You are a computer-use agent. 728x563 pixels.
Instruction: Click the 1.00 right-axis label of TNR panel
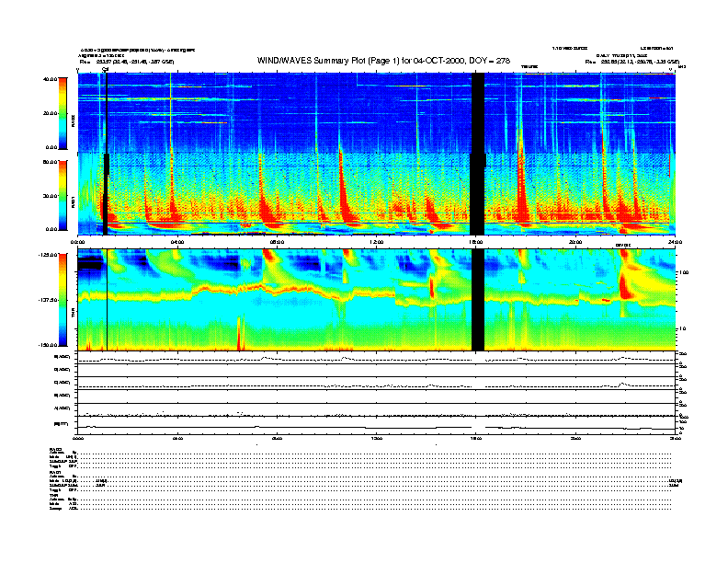click(x=683, y=272)
